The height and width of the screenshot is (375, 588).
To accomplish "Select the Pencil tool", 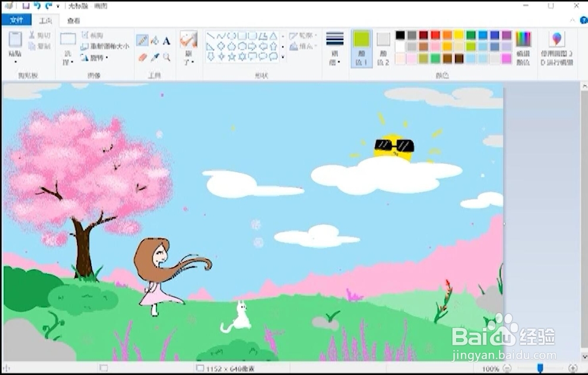I will click(x=142, y=40).
